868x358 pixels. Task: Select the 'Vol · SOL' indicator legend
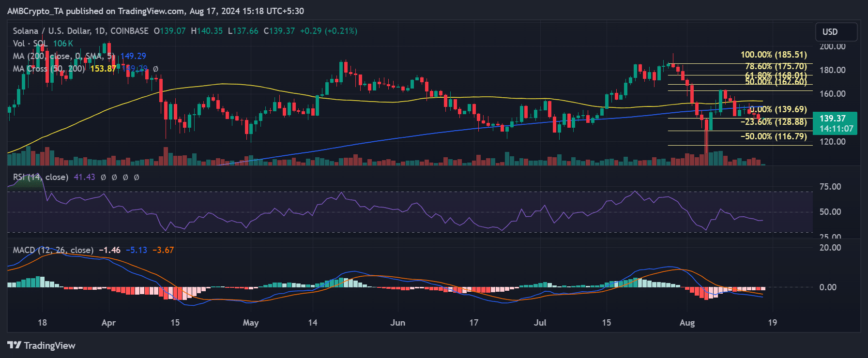pyautogui.click(x=30, y=44)
